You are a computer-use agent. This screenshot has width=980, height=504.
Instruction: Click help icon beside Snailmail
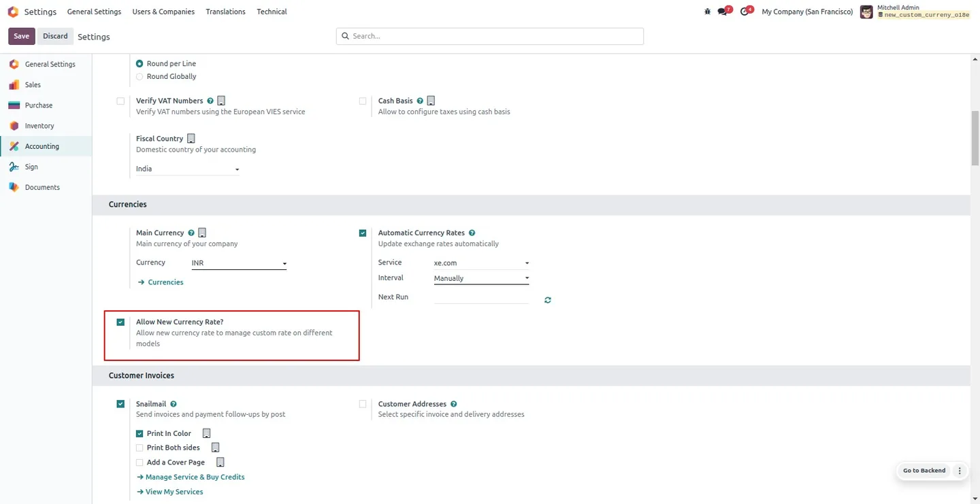coord(174,404)
